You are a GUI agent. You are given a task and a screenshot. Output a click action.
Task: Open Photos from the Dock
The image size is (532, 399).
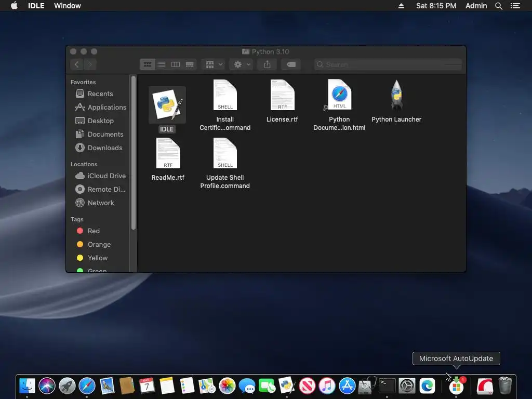227,386
